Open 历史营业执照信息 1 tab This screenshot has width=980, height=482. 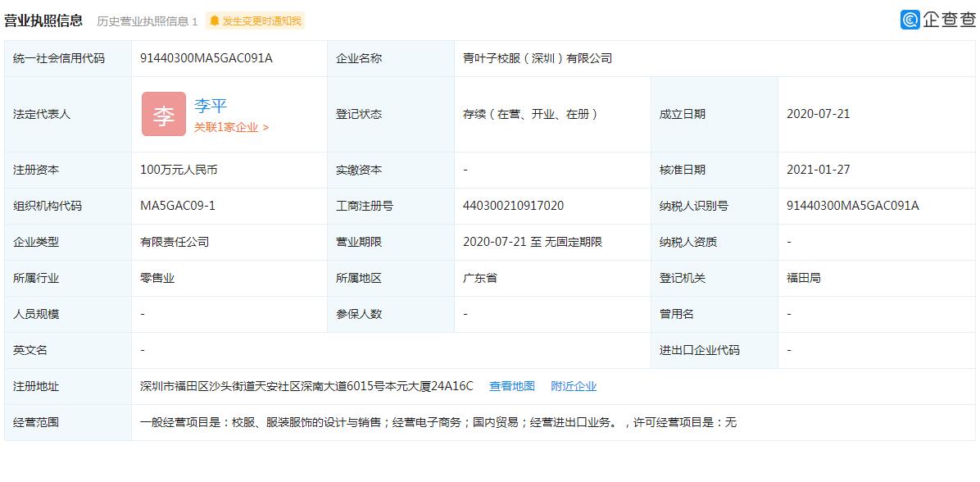[x=147, y=21]
